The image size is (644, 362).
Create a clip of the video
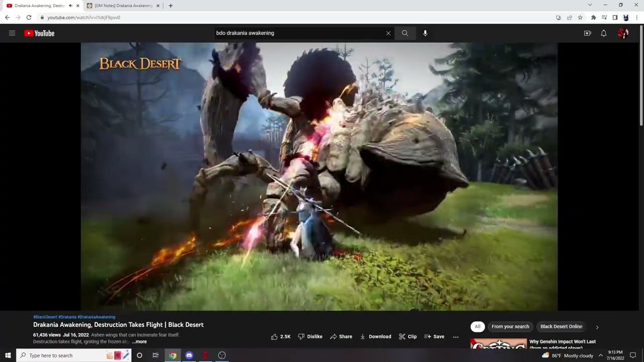[x=408, y=336]
